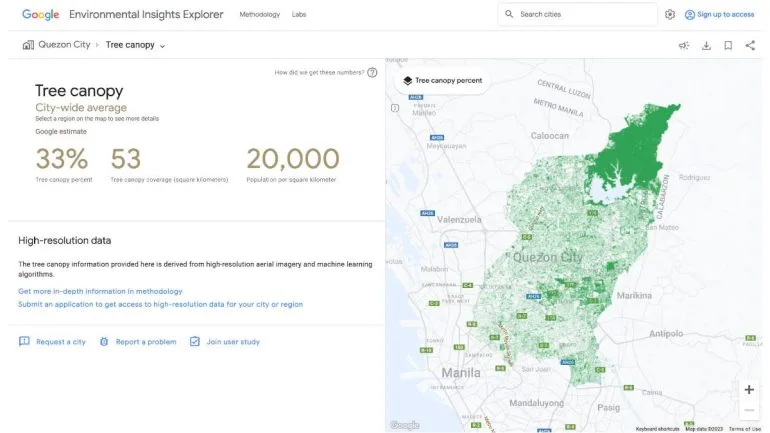Open 'How did we get these numbers?'
Screen dimensions: 770x433
click(x=319, y=73)
